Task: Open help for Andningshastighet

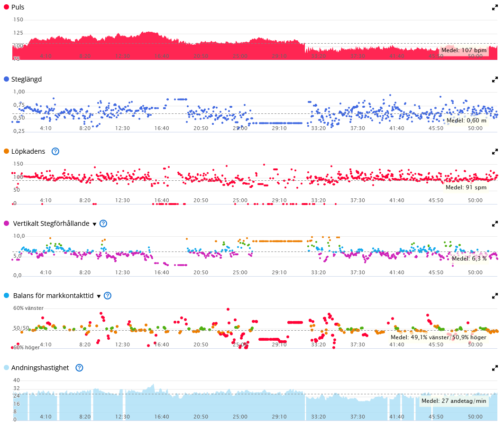Action: [x=79, y=368]
